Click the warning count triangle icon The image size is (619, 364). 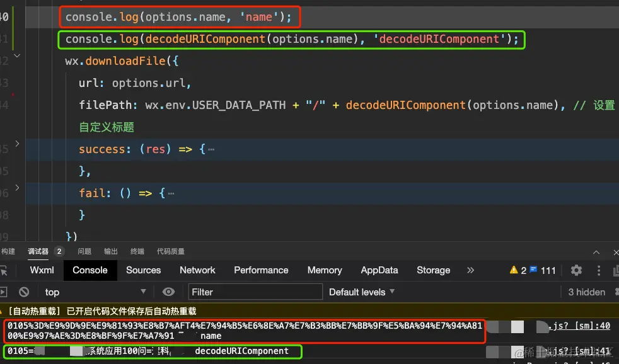click(514, 270)
